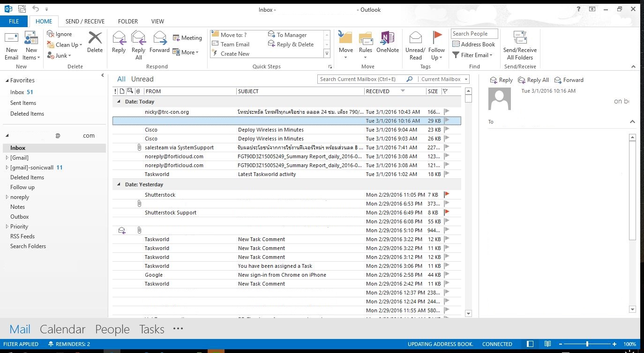
Task: Toggle Unread/Read status
Action: 415,46
